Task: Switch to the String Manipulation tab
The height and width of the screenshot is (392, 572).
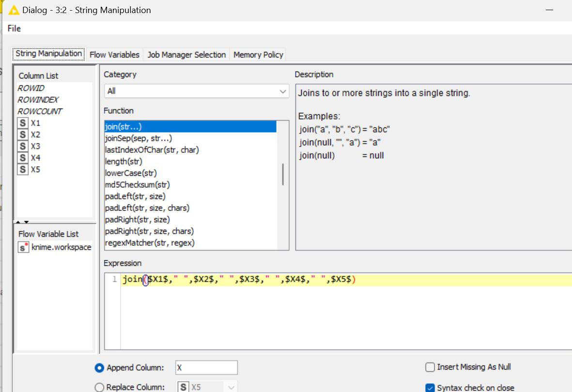Action: (x=48, y=54)
